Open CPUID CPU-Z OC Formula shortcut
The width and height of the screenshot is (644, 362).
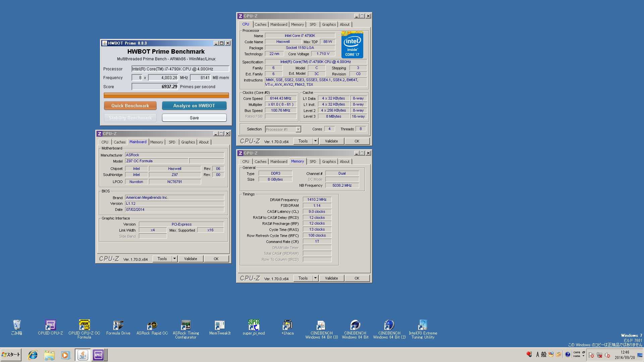(x=84, y=329)
